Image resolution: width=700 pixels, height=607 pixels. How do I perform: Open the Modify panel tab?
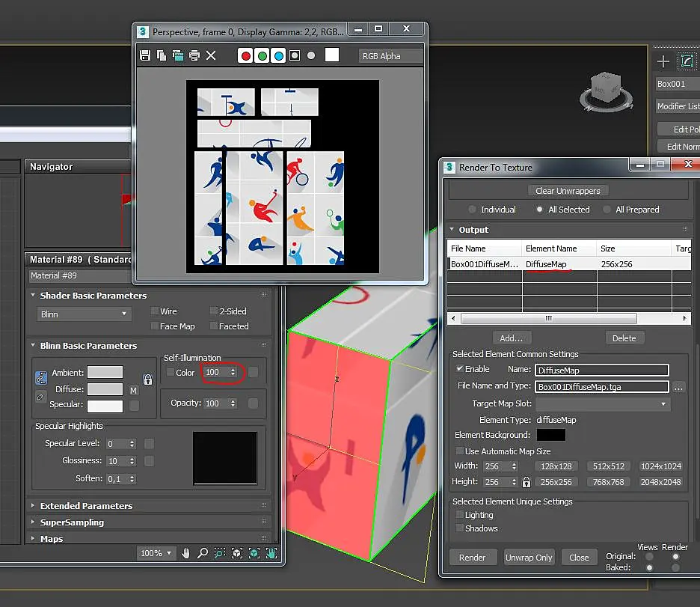point(687,61)
